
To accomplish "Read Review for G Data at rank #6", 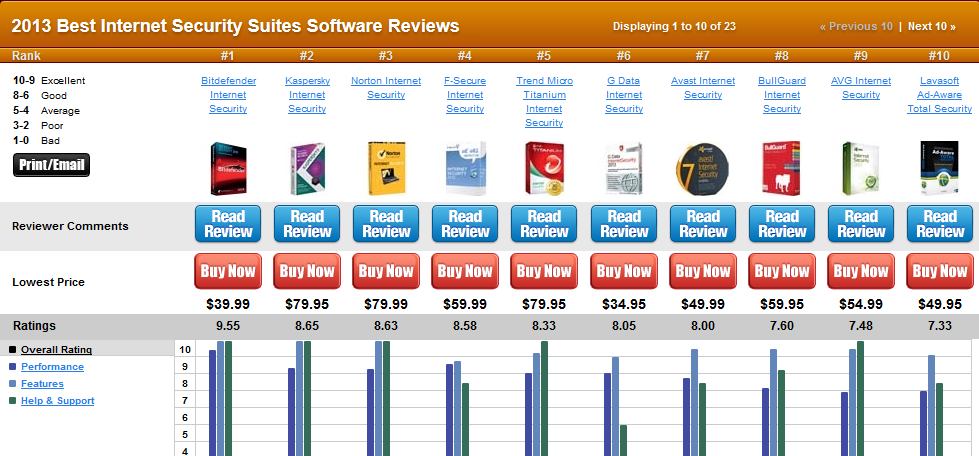I will pyautogui.click(x=624, y=224).
